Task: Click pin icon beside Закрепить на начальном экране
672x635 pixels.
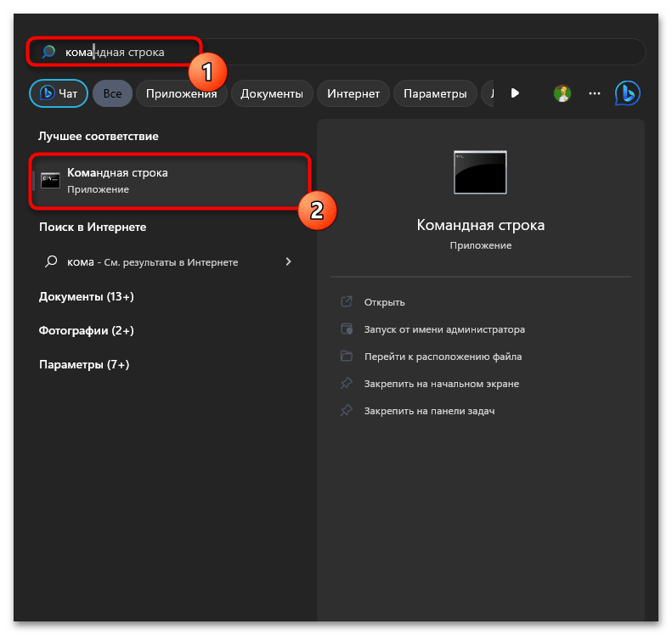Action: [347, 383]
